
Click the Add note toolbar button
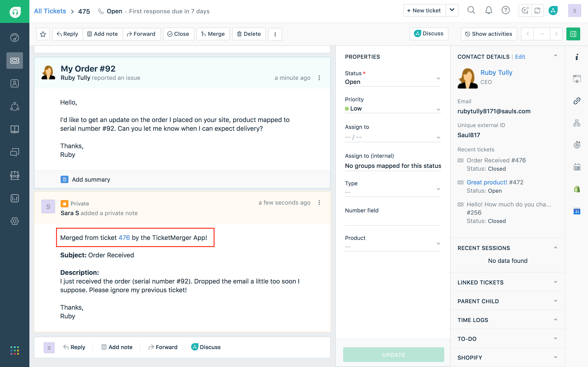102,34
